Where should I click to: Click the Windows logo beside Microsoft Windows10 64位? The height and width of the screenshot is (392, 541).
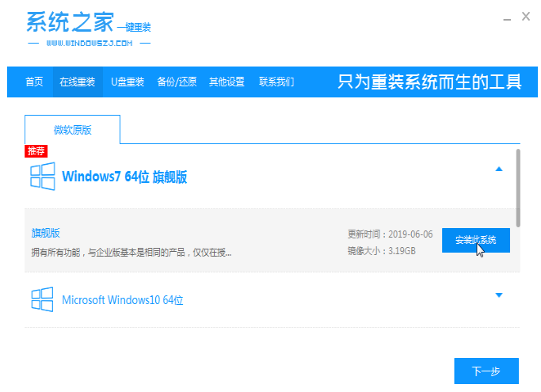tap(42, 300)
